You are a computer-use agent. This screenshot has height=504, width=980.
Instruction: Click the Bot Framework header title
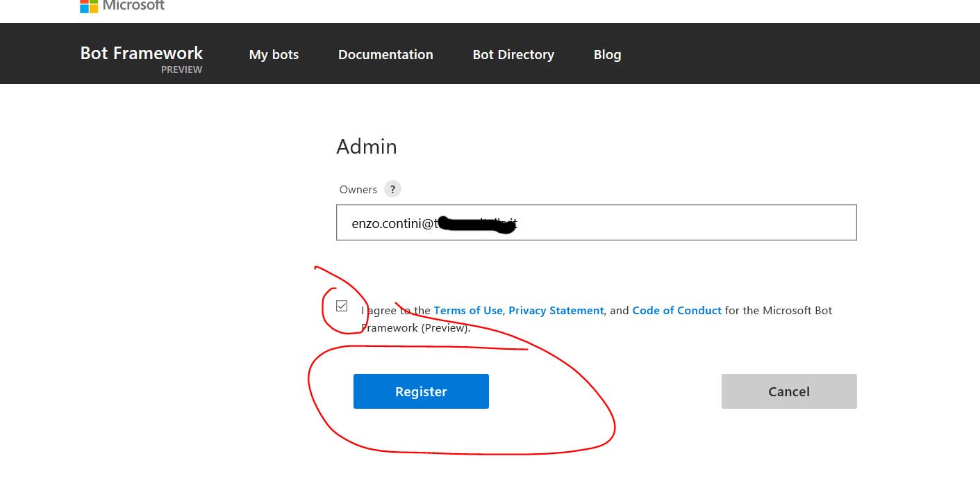click(x=142, y=53)
